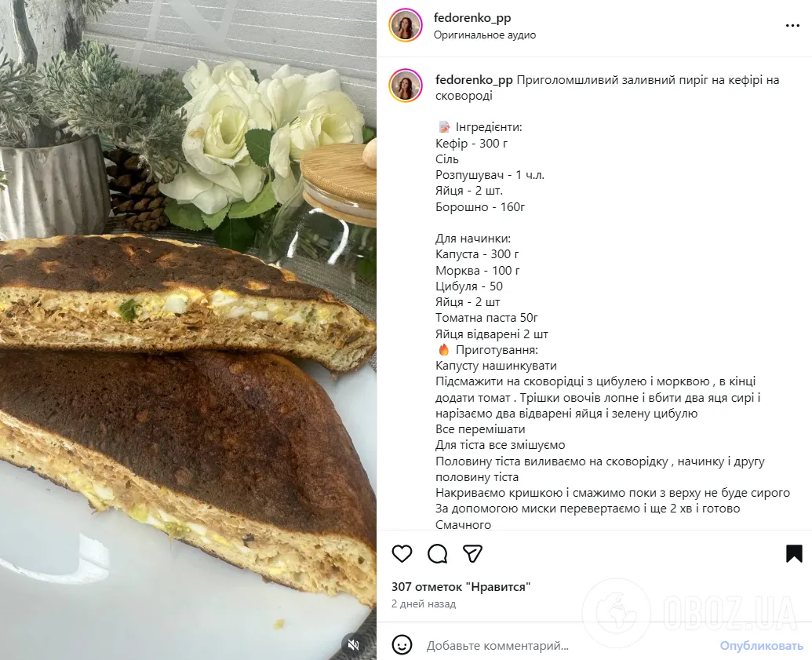Open comments via speech bubble icon
Screen dimensions: 812x660
tap(438, 554)
